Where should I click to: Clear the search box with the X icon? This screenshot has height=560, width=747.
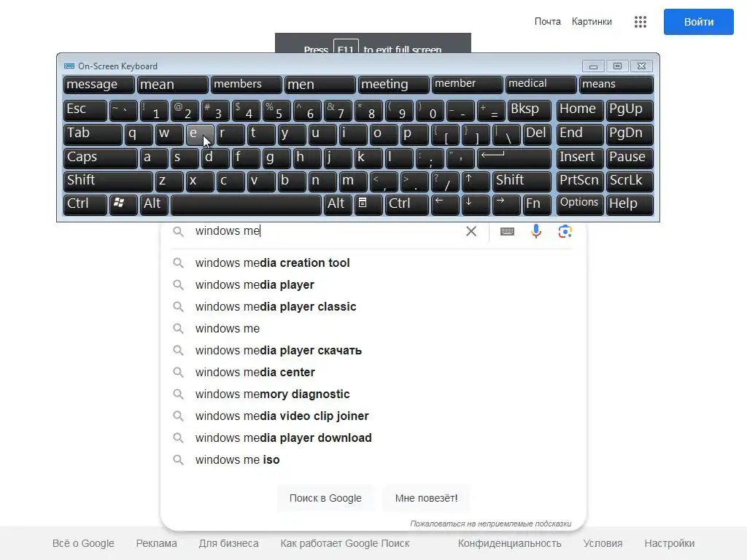pos(471,231)
